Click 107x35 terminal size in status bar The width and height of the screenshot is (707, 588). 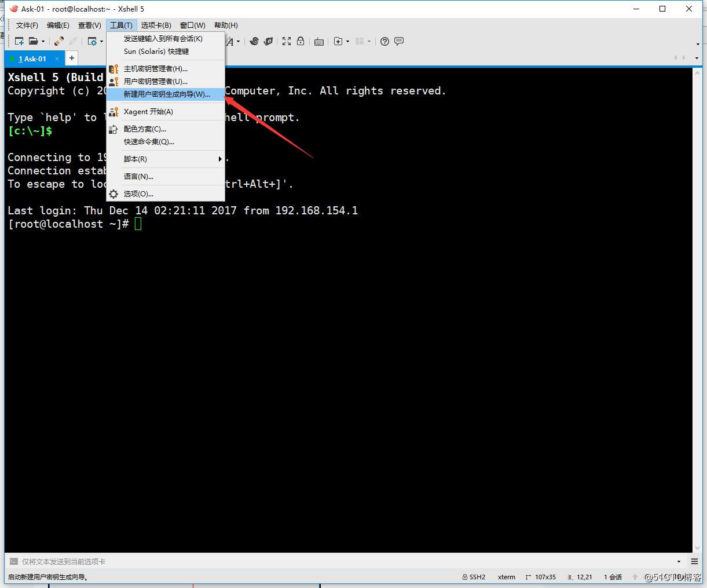(x=541, y=577)
